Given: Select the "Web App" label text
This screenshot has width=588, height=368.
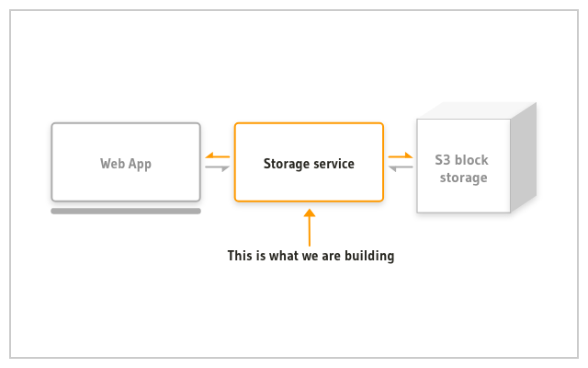Looking at the screenshot, I should 126,164.
